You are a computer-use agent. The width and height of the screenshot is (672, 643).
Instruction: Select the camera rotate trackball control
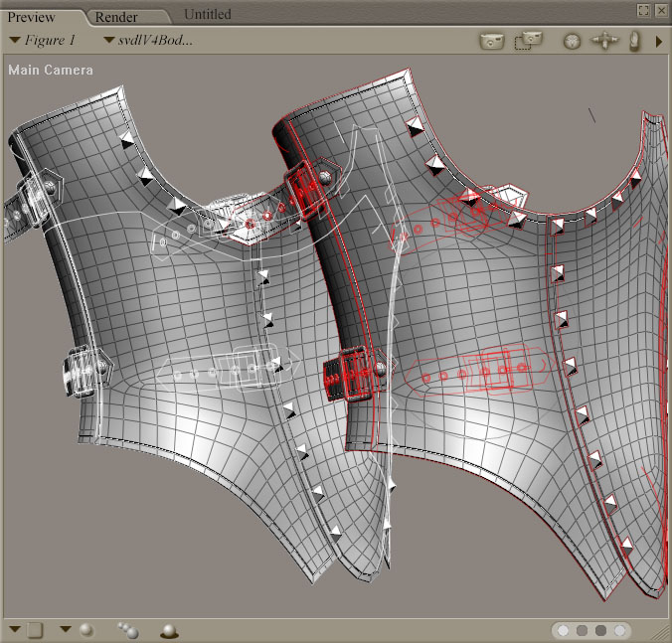572,42
